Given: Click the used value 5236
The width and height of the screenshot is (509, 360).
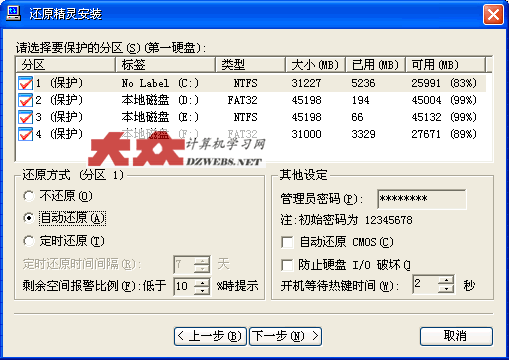Looking at the screenshot, I should (x=363, y=83).
